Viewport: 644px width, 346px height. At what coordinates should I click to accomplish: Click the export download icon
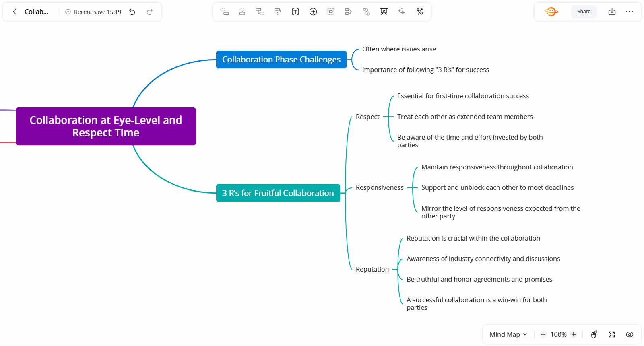(612, 12)
